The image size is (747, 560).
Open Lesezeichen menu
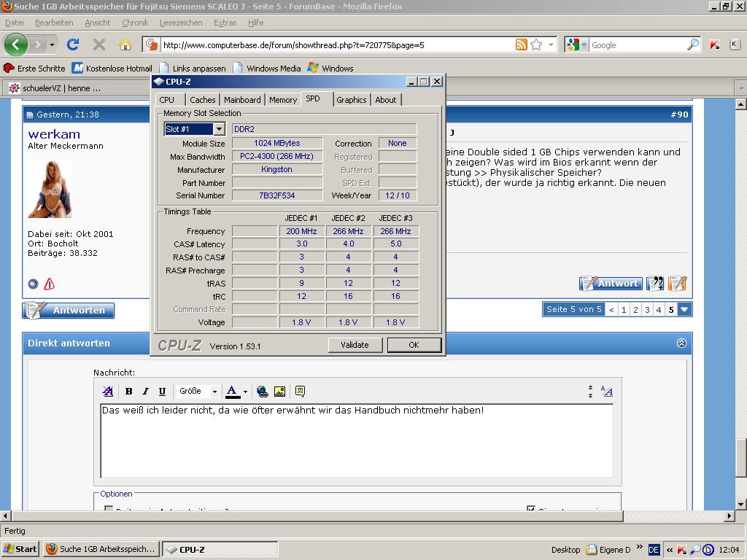coord(181,23)
